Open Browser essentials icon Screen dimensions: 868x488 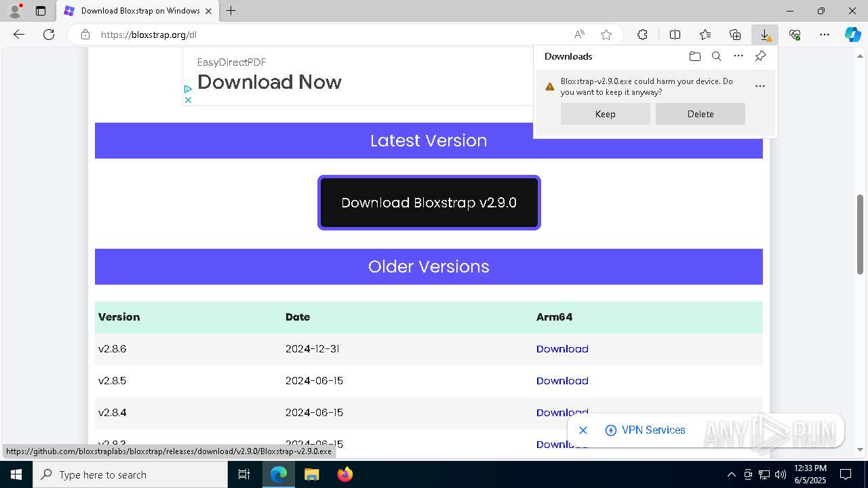795,35
